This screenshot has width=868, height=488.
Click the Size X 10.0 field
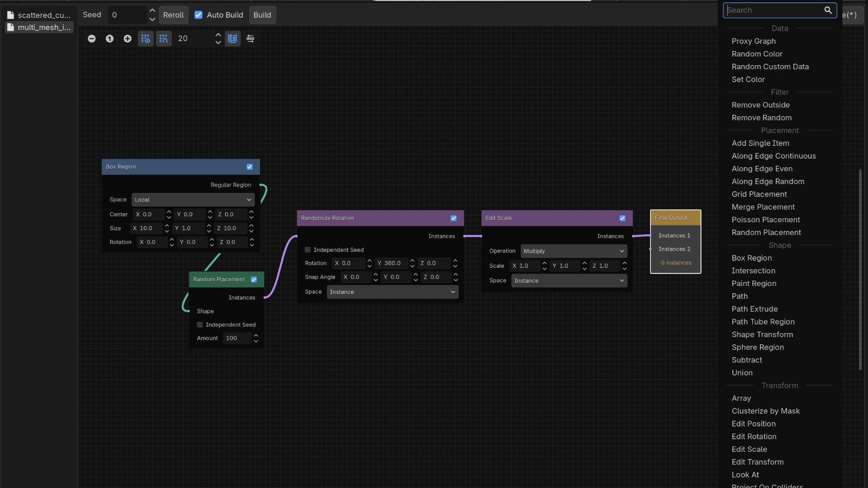click(146, 228)
